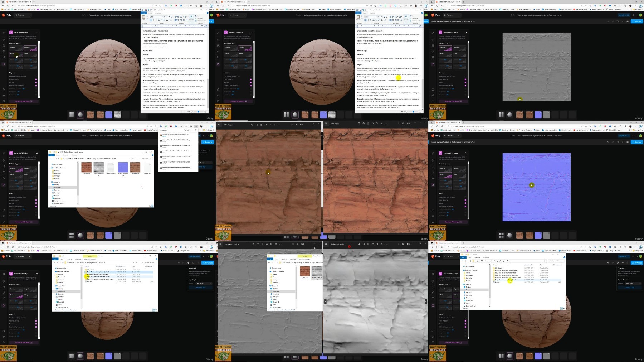This screenshot has height=362, width=644.
Task: Click Paste icon in top-left frame's WordPad
Action: click(143, 17)
